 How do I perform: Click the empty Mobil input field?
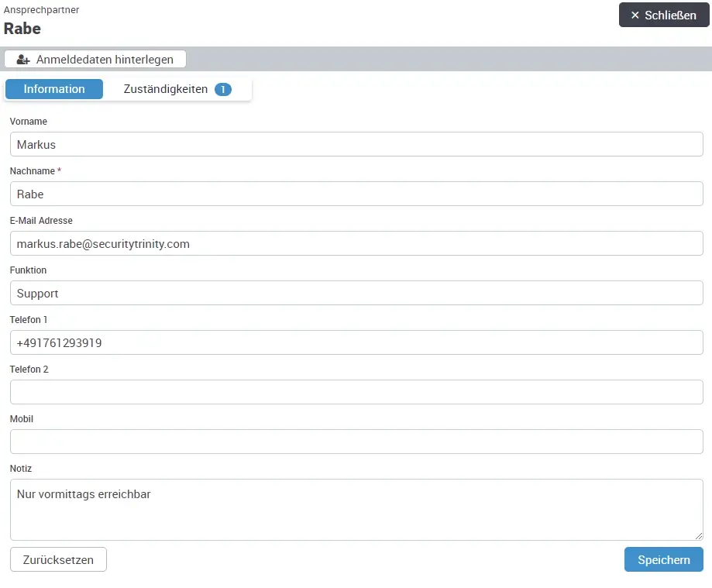pyautogui.click(x=356, y=442)
